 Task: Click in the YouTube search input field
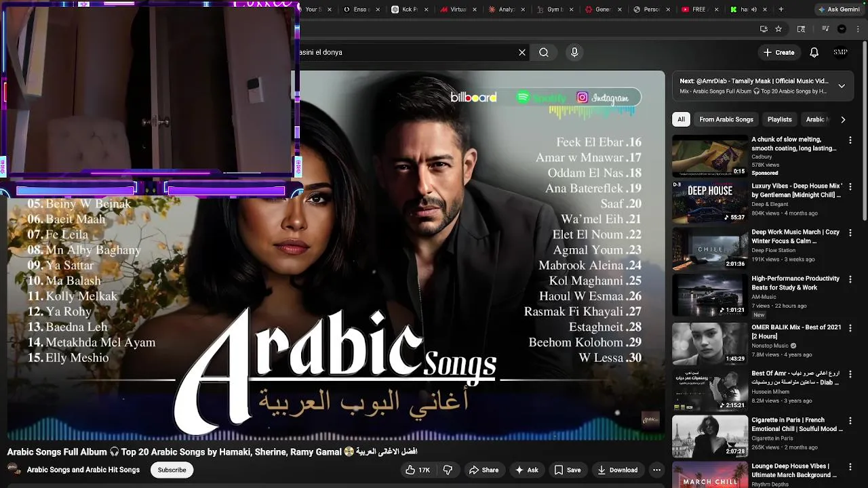[406, 52]
